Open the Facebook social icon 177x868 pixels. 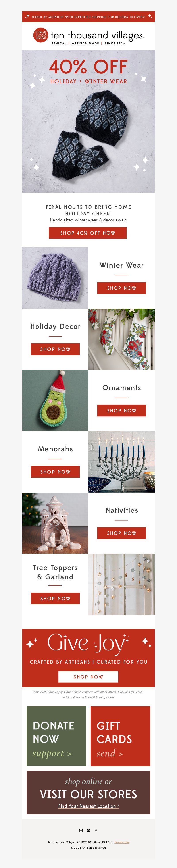[x=96, y=830]
